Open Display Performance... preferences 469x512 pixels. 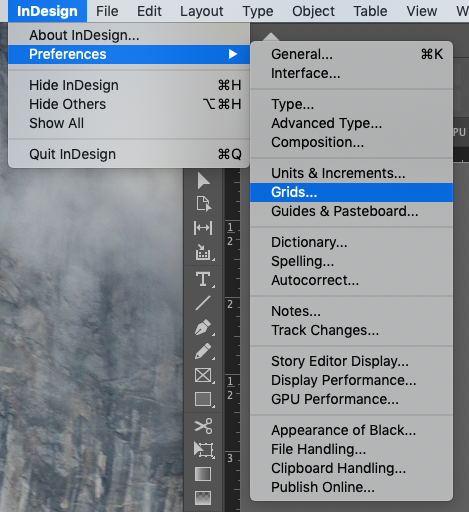click(351, 380)
